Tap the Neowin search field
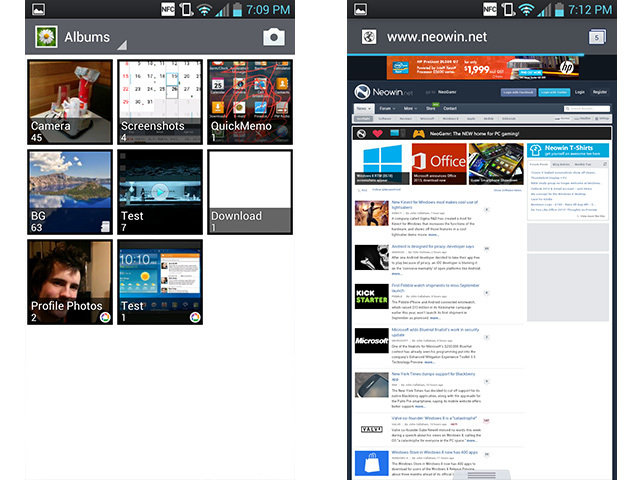The image size is (640, 480). (x=587, y=109)
